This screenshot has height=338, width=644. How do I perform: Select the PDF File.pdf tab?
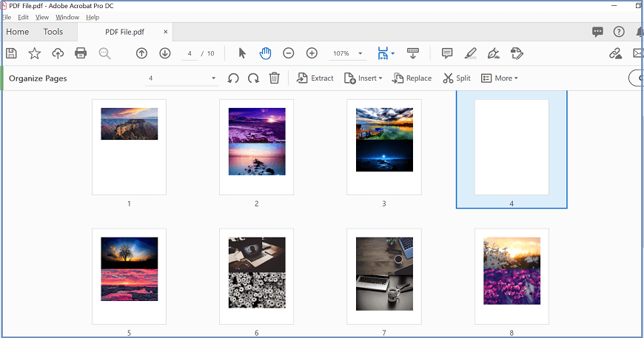(124, 32)
